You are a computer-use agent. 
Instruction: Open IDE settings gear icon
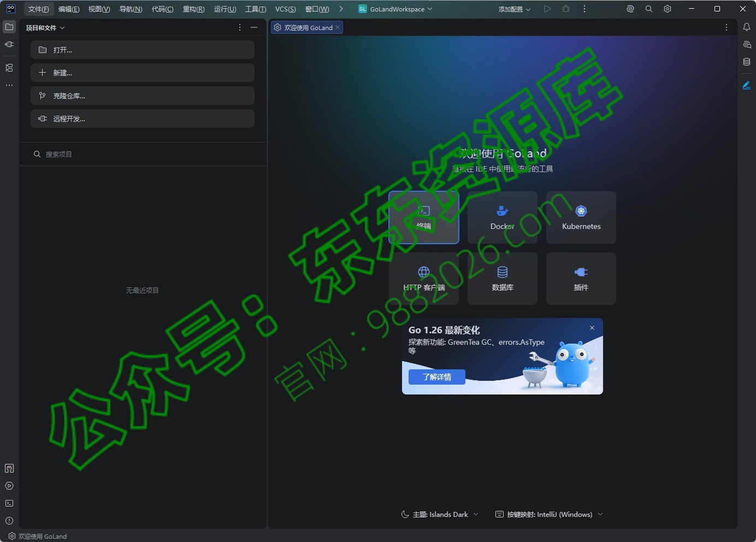point(668,9)
